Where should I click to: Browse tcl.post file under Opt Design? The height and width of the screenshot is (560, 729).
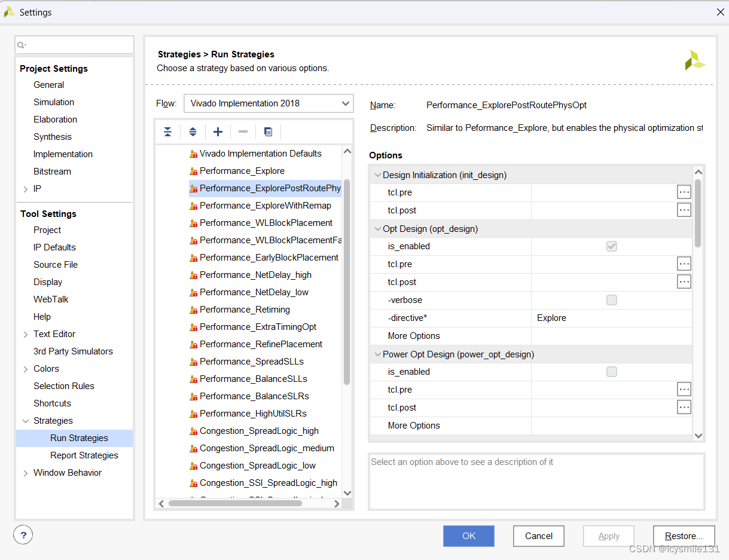pos(684,282)
